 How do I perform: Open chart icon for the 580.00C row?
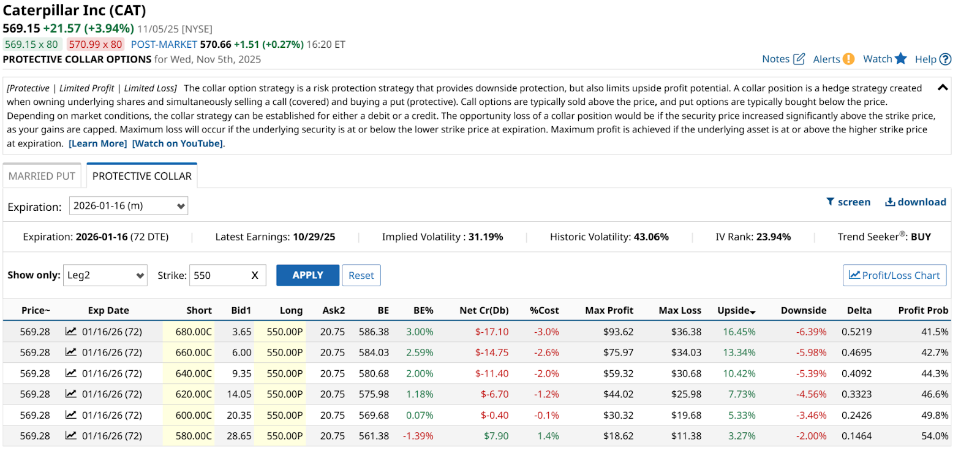pyautogui.click(x=71, y=436)
